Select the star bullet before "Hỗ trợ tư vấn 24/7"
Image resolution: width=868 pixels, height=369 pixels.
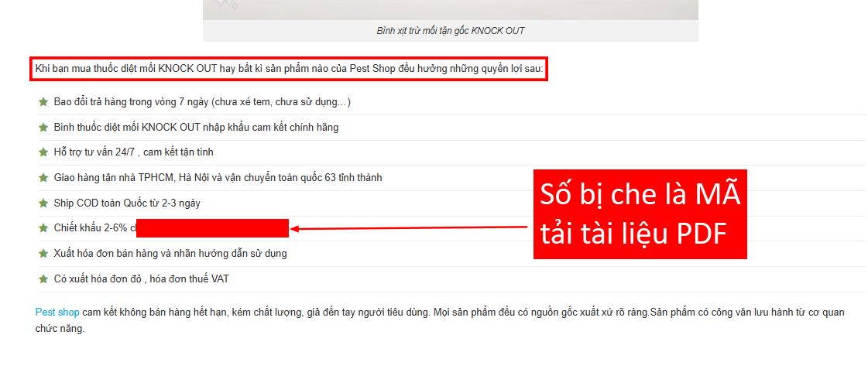(43, 152)
